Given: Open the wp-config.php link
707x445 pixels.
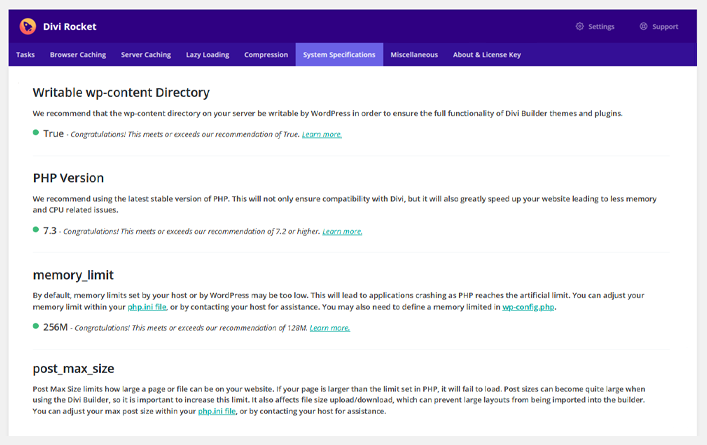Looking at the screenshot, I should (528, 307).
